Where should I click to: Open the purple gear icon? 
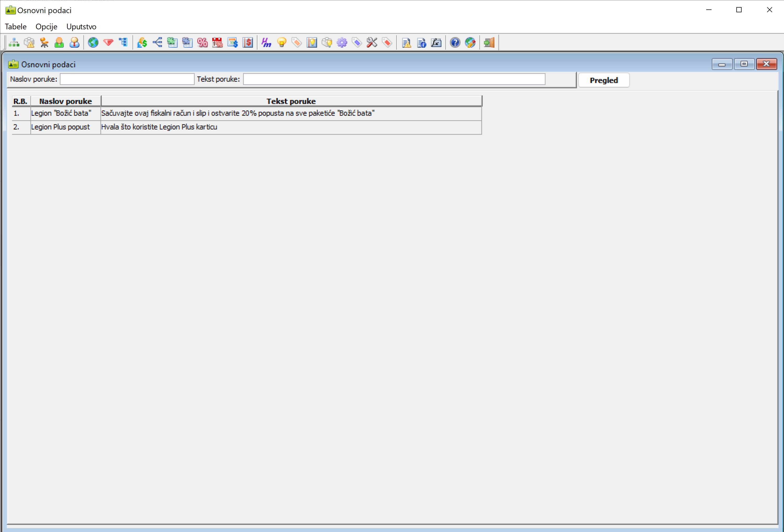[x=342, y=42]
